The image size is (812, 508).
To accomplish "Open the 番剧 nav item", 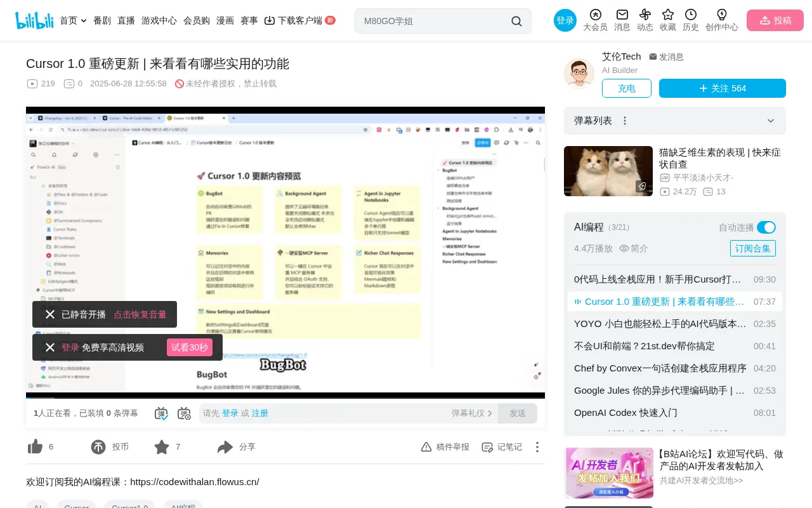I will click(x=102, y=20).
